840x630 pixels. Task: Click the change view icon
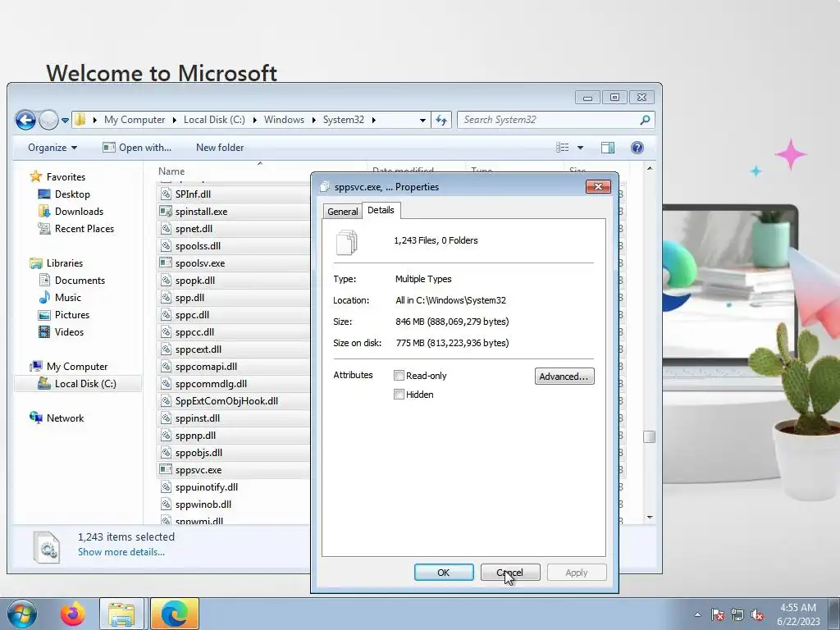[563, 148]
